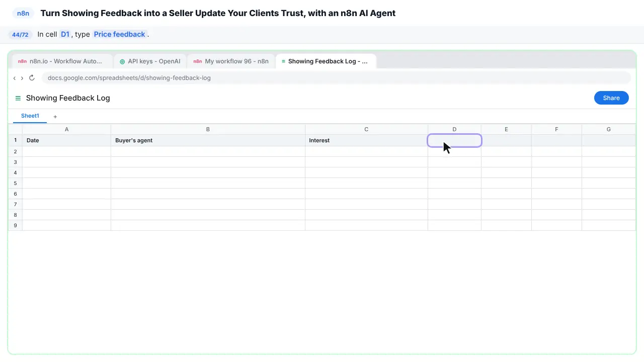Click the browser back arrow
Viewport: 644px width, 362px height.
15,78
